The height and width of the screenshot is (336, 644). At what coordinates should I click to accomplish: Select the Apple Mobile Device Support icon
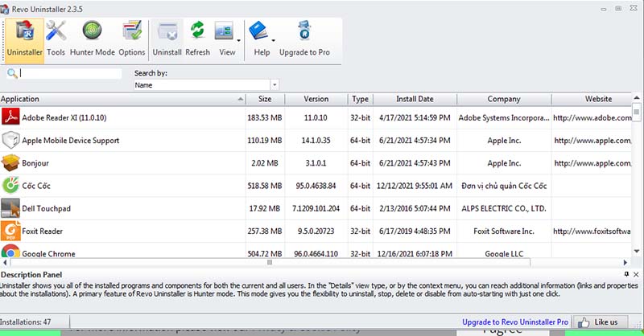(x=10, y=140)
